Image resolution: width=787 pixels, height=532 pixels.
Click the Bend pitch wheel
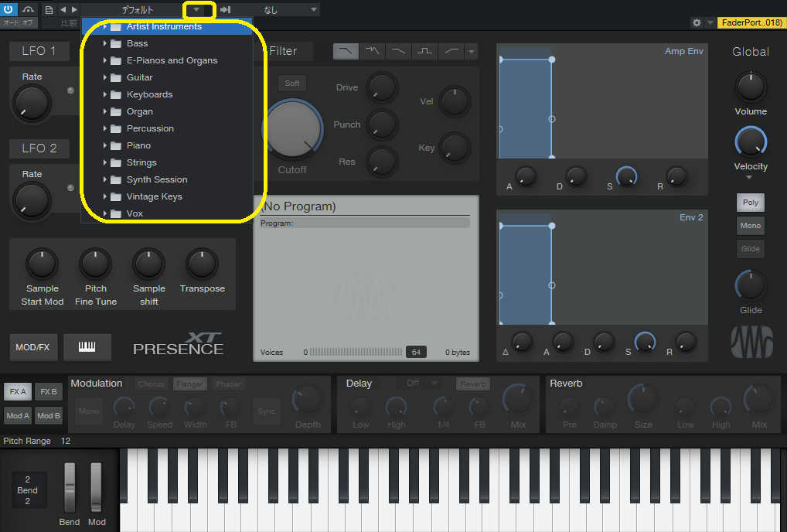tap(70, 488)
